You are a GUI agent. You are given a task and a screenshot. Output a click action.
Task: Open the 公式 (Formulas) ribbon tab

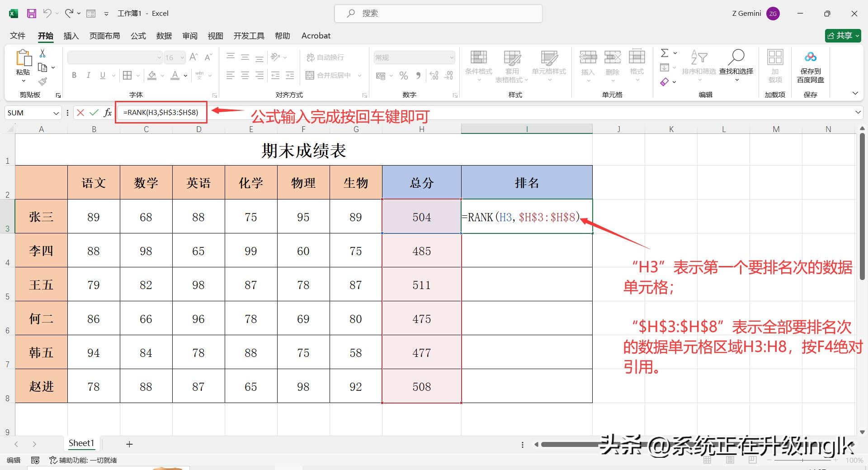138,36
